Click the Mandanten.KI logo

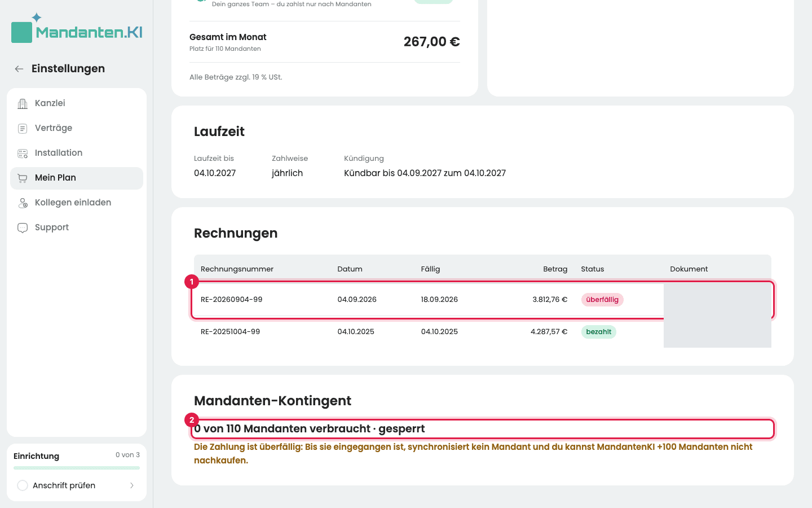[77, 28]
